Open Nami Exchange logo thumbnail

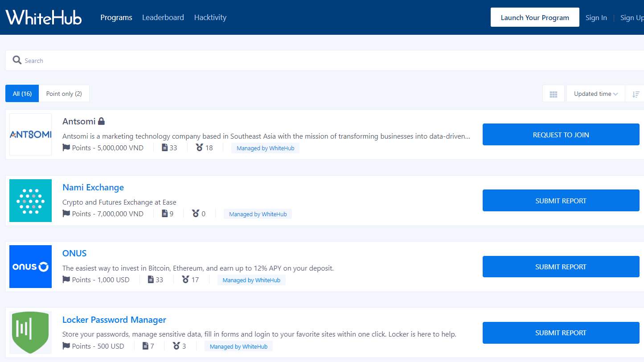pyautogui.click(x=30, y=201)
